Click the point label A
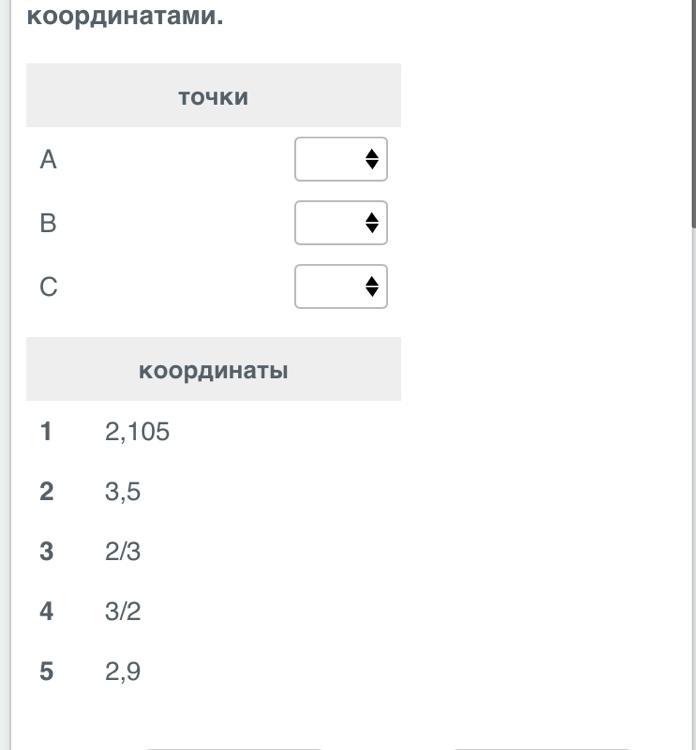 click(48, 159)
